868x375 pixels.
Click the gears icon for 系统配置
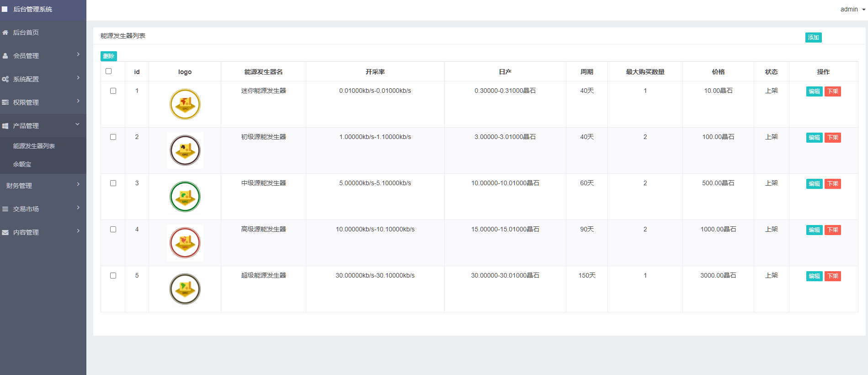(5, 79)
